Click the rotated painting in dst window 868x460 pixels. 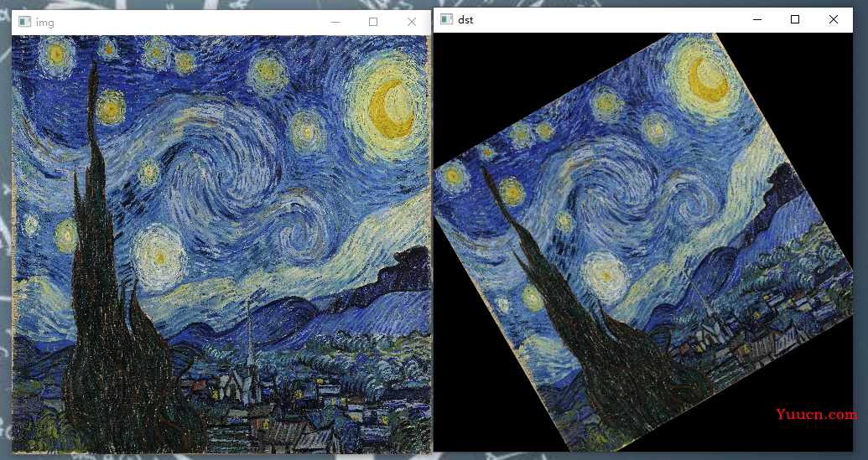(x=643, y=242)
